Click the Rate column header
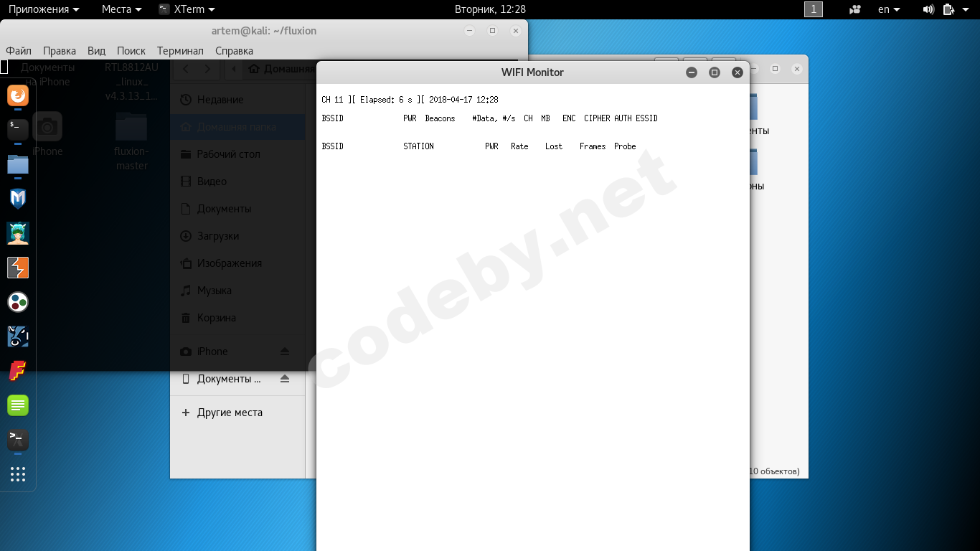980x551 pixels. pyautogui.click(x=519, y=146)
